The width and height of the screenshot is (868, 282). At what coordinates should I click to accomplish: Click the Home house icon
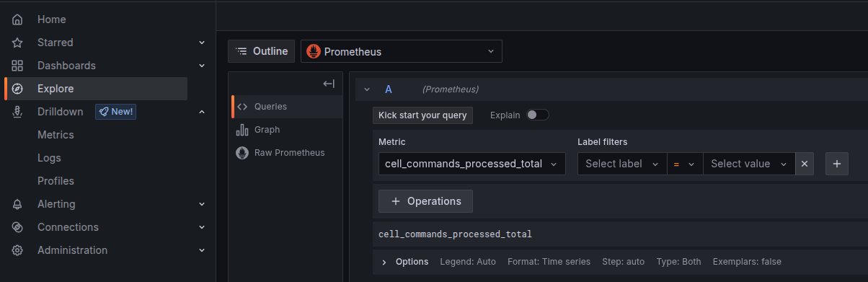click(18, 19)
